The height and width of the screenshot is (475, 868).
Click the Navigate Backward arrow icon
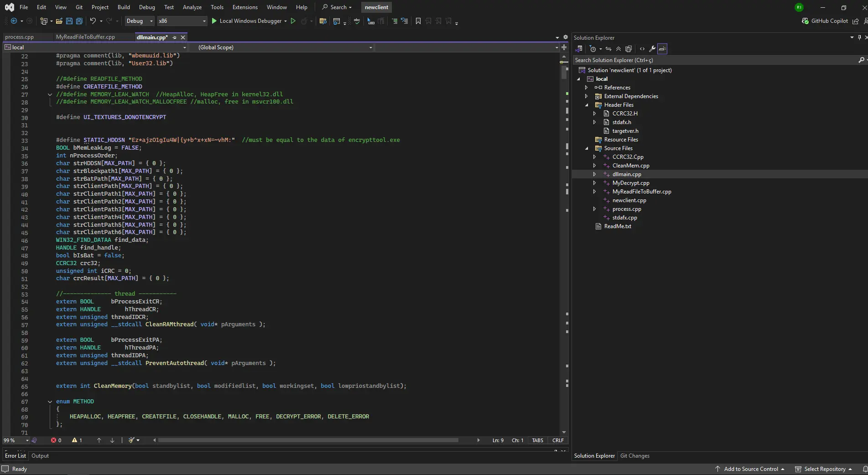14,21
